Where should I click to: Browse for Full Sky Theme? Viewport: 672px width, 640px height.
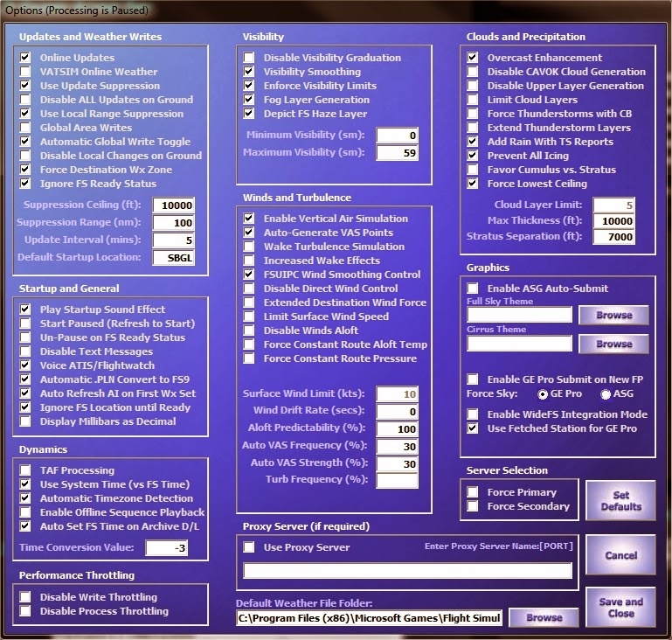[613, 315]
